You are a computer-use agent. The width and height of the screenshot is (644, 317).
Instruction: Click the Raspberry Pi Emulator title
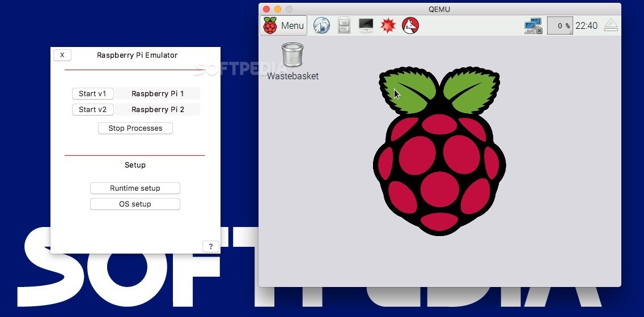click(137, 55)
